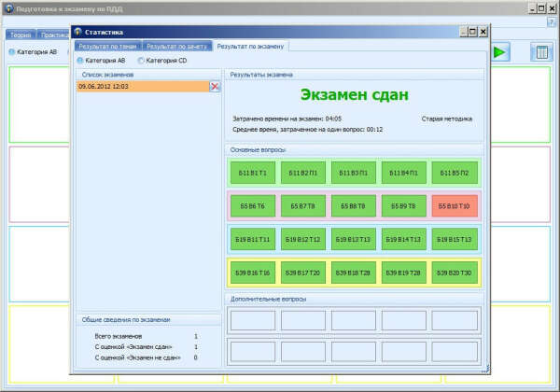This screenshot has height=392, width=560.
Task: Open the Теория tab in the main window
Action: pos(21,35)
